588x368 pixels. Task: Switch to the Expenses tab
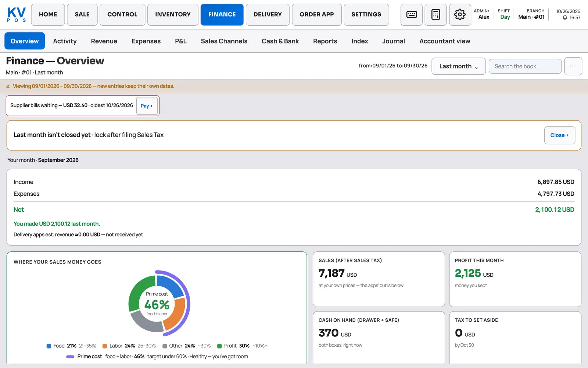coord(146,41)
